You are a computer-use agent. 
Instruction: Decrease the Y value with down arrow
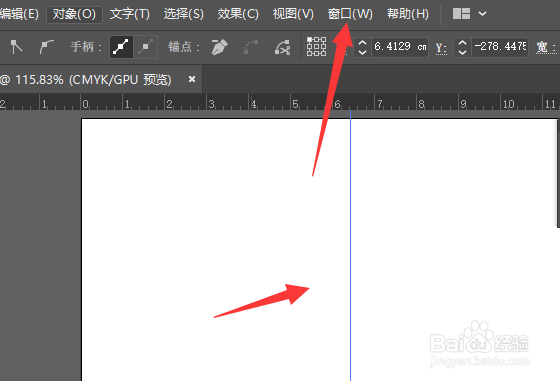coord(462,52)
